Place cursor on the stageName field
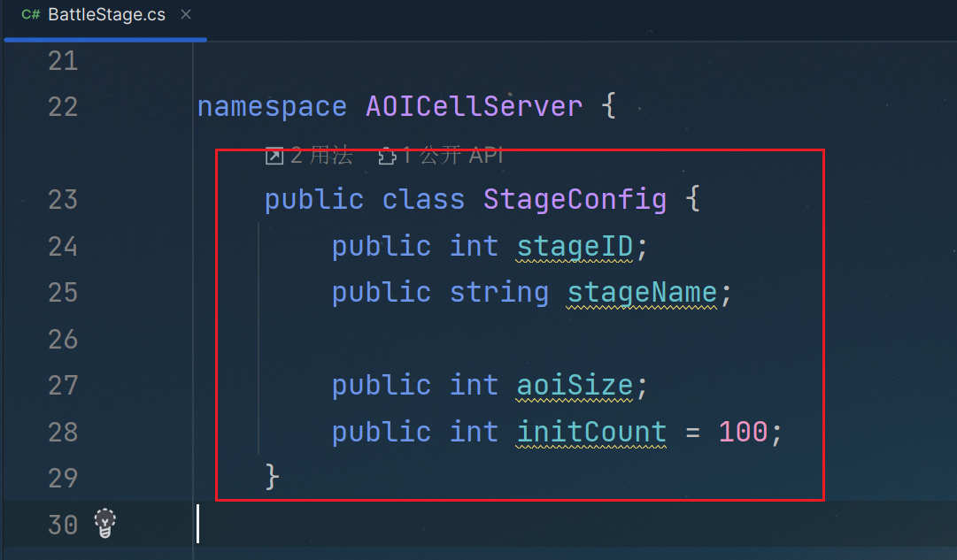The height and width of the screenshot is (560, 957). click(x=642, y=292)
